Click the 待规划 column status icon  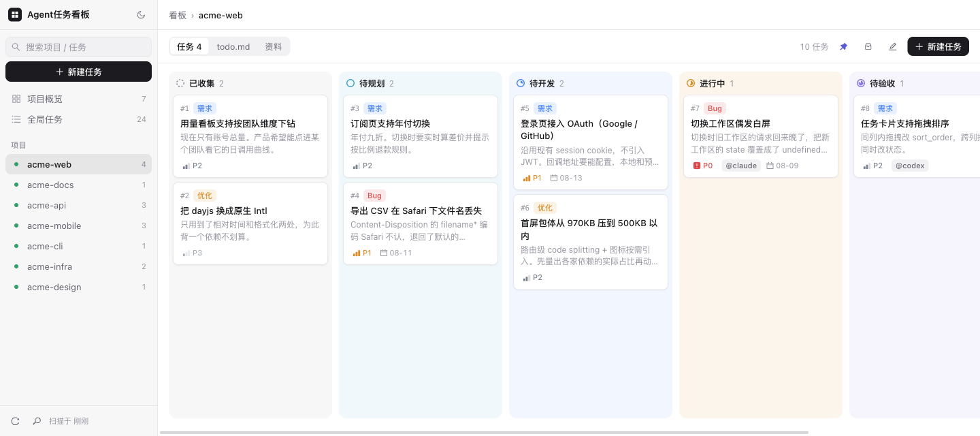(x=350, y=83)
